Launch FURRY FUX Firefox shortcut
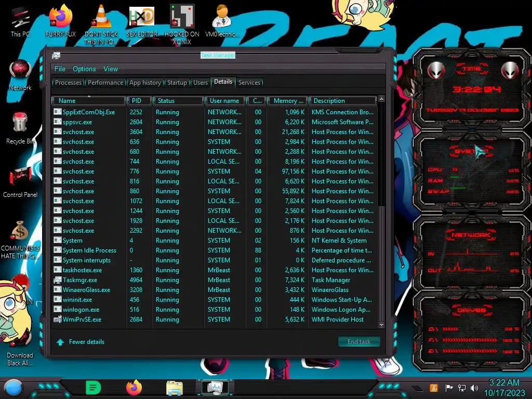Screen dimensions: 532x399 pyautogui.click(x=61, y=21)
